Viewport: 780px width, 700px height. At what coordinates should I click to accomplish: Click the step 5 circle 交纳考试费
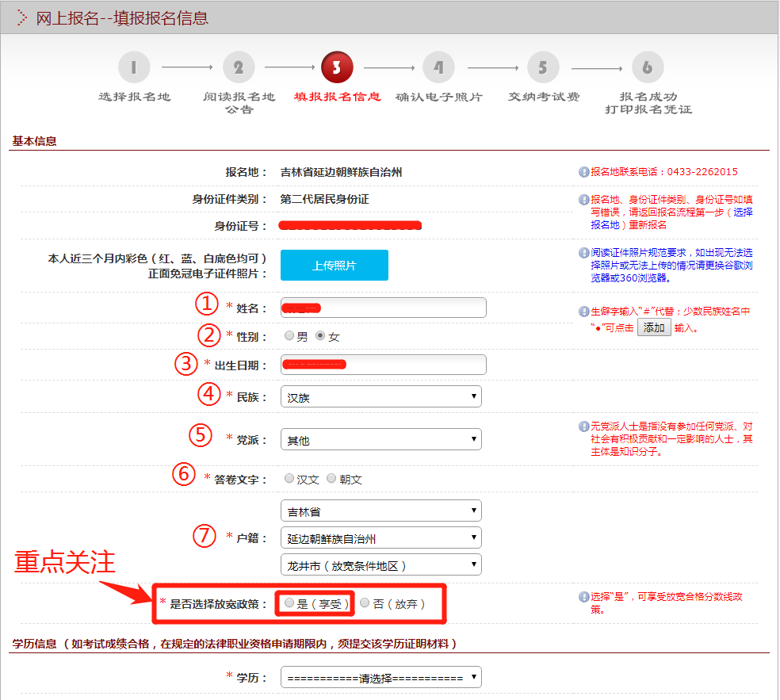point(543,67)
